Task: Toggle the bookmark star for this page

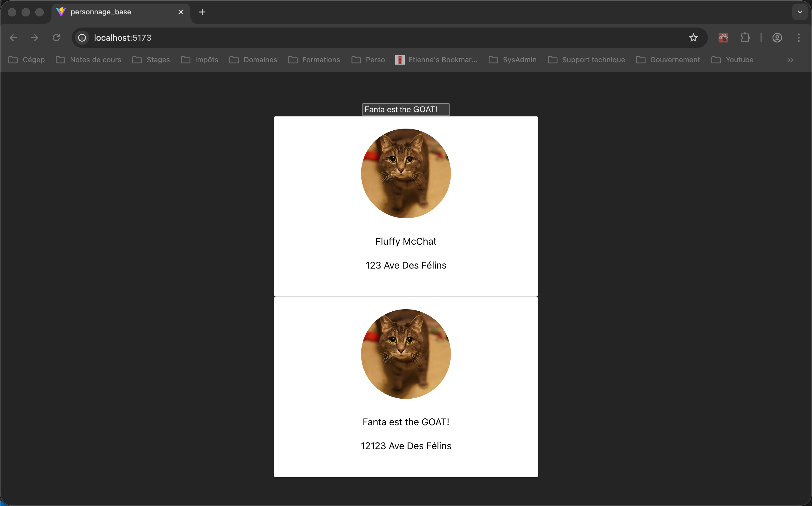Action: [x=693, y=37]
